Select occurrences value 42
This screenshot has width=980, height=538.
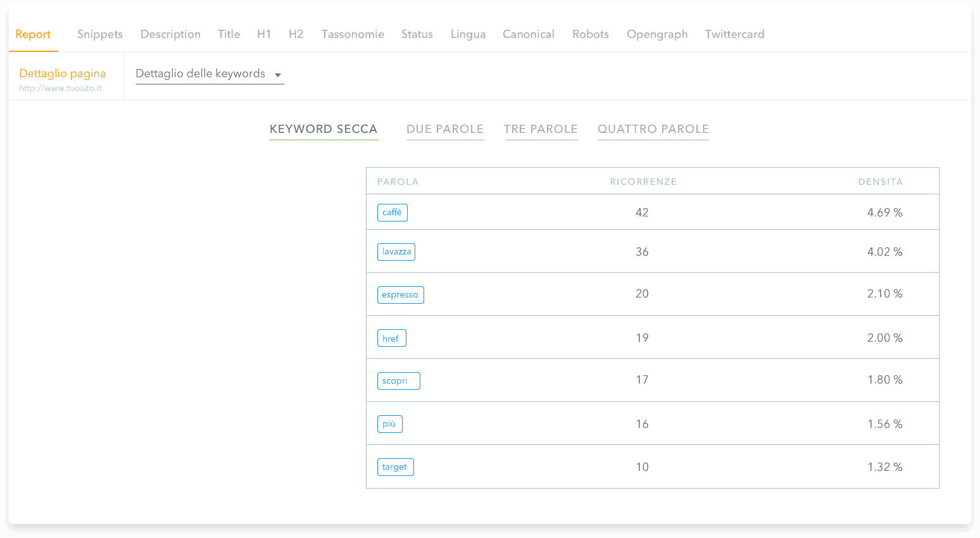coord(642,213)
